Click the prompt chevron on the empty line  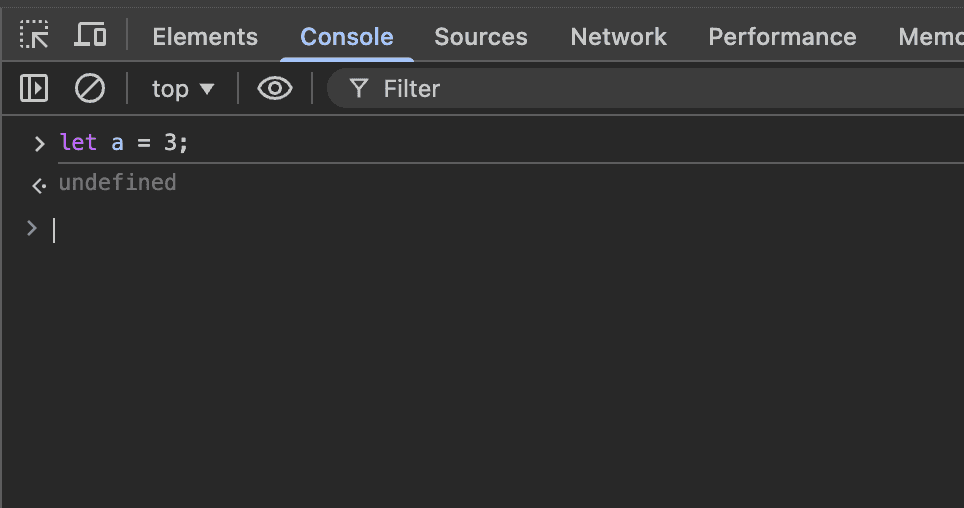(32, 229)
